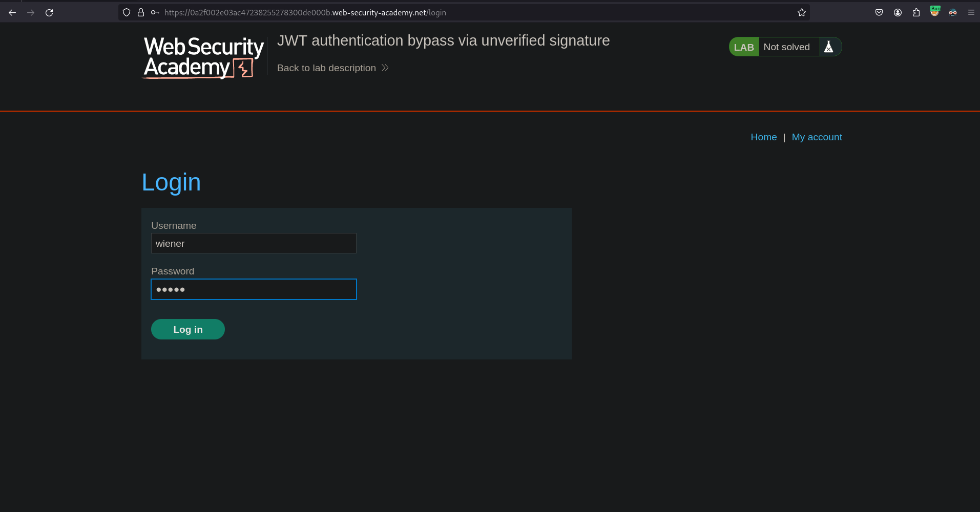Reload the current page
Screen dimensions: 980x512
(49, 12)
